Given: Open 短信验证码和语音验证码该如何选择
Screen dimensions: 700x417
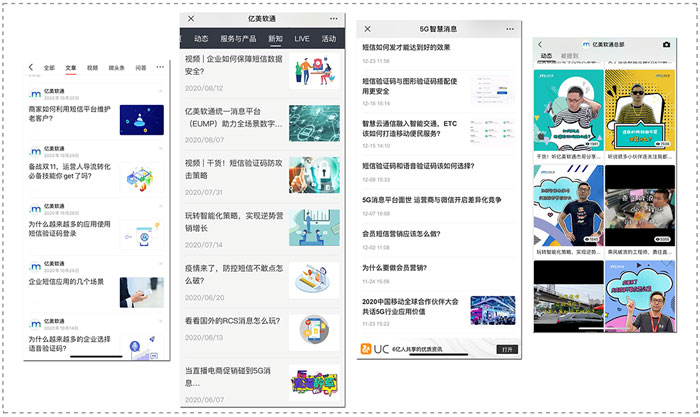Looking at the screenshot, I should pyautogui.click(x=418, y=166).
